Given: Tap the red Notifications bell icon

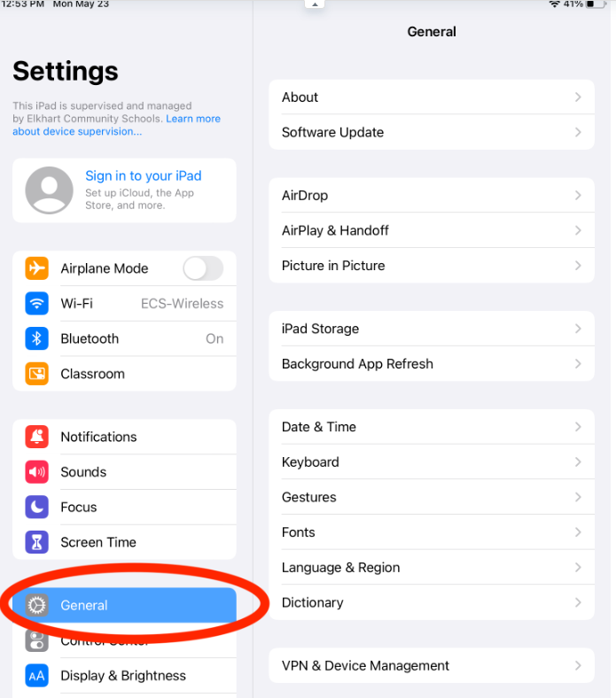Looking at the screenshot, I should pyautogui.click(x=36, y=437).
